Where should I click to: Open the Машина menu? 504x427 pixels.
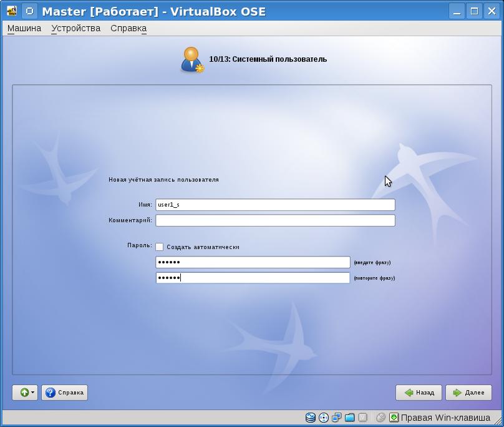(24, 28)
